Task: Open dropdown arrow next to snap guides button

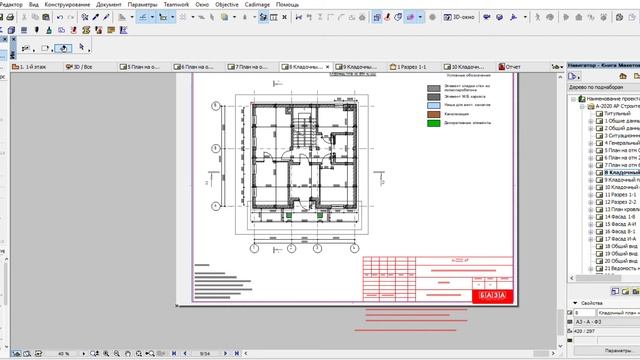Action: pos(173,17)
